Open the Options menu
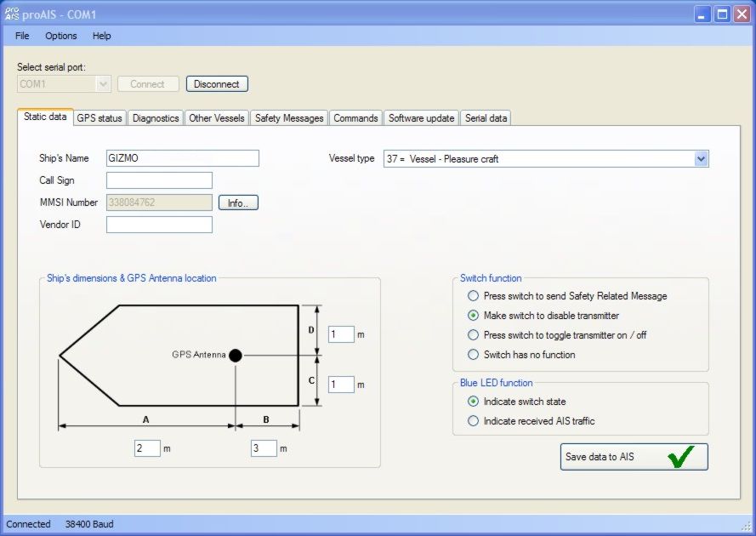 tap(60, 36)
